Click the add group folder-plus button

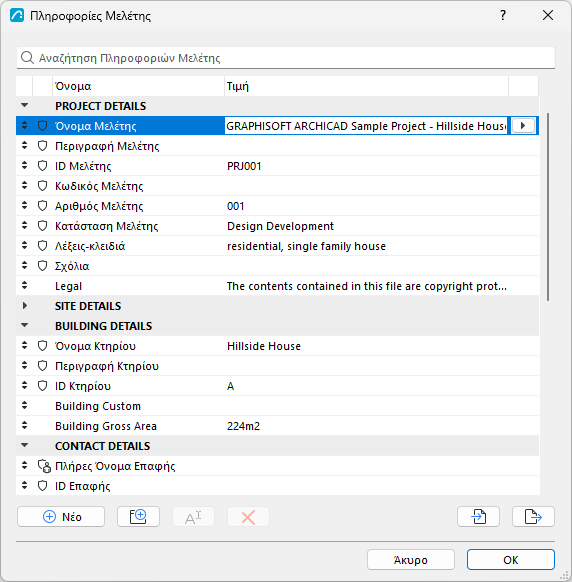point(138,517)
